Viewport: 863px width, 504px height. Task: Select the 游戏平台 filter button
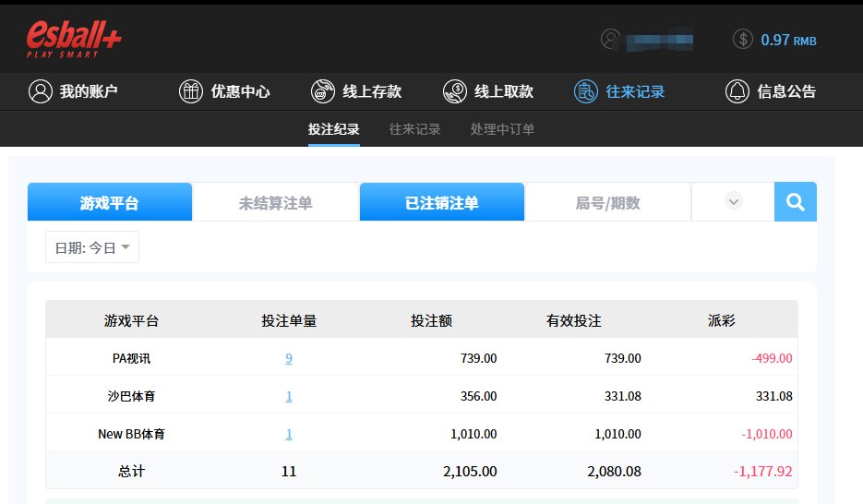110,202
